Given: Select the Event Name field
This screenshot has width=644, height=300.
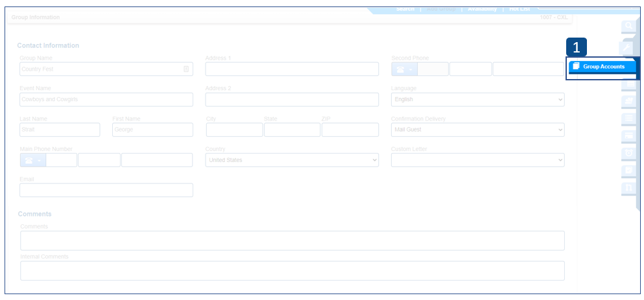Looking at the screenshot, I should click(106, 100).
